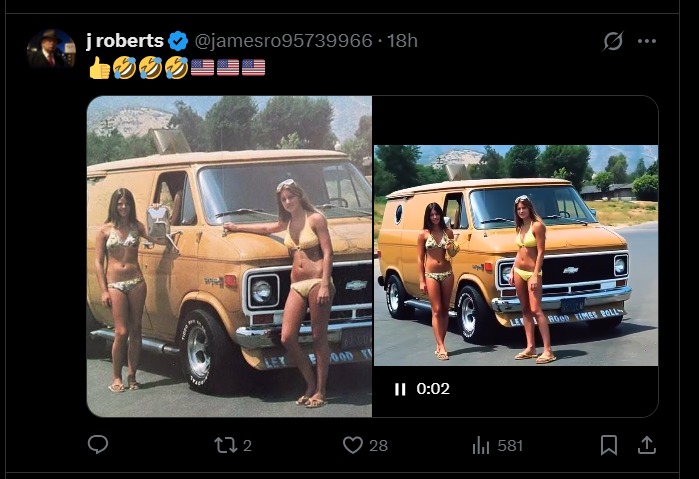The height and width of the screenshot is (479, 699).
Task: Bookmark this post
Action: pos(609,445)
